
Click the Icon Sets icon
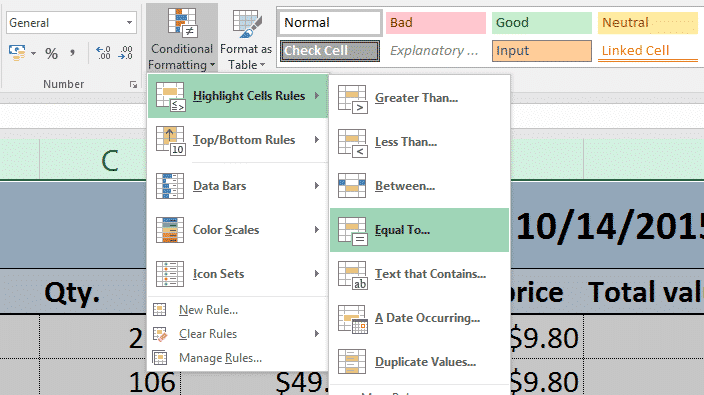coord(170,274)
